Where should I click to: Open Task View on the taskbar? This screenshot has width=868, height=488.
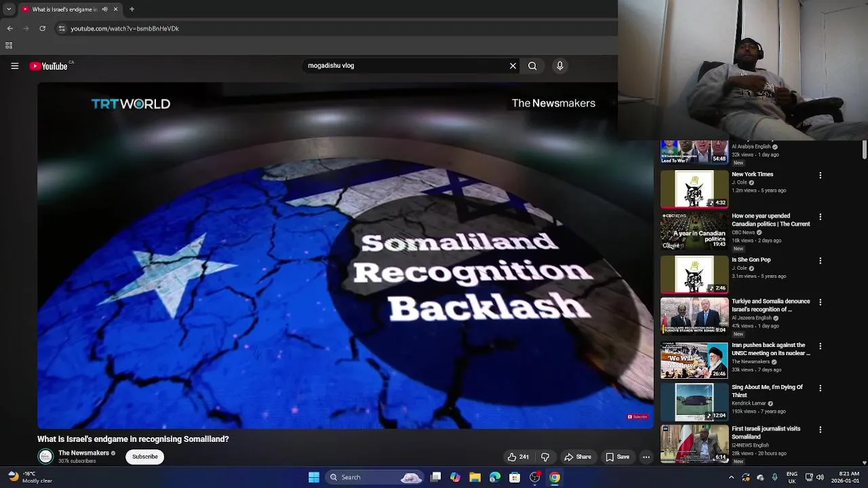pos(436,477)
